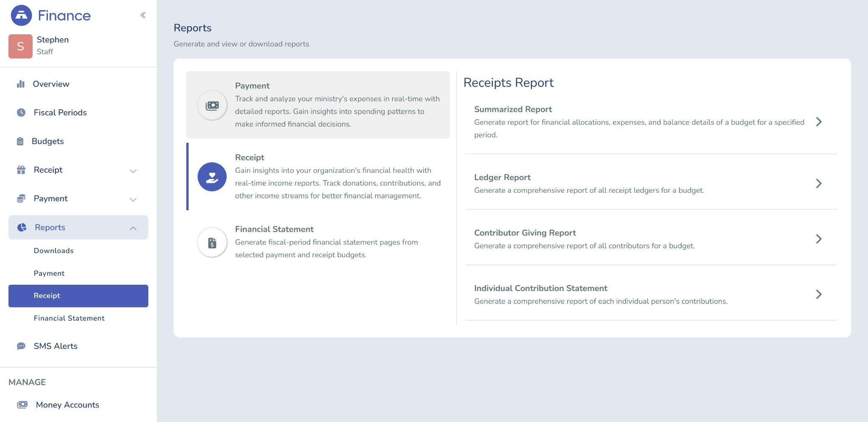Click Summarized Report title
The height and width of the screenshot is (422, 868).
click(x=513, y=109)
